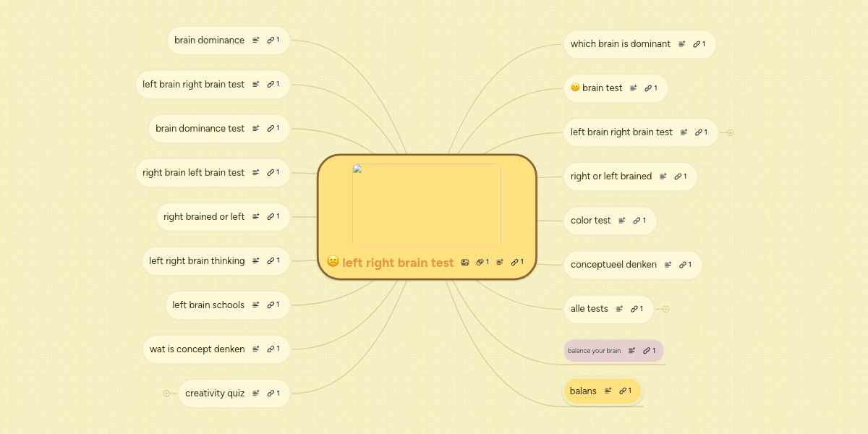Select which brain is dominant label
868x434 pixels.
[621, 44]
